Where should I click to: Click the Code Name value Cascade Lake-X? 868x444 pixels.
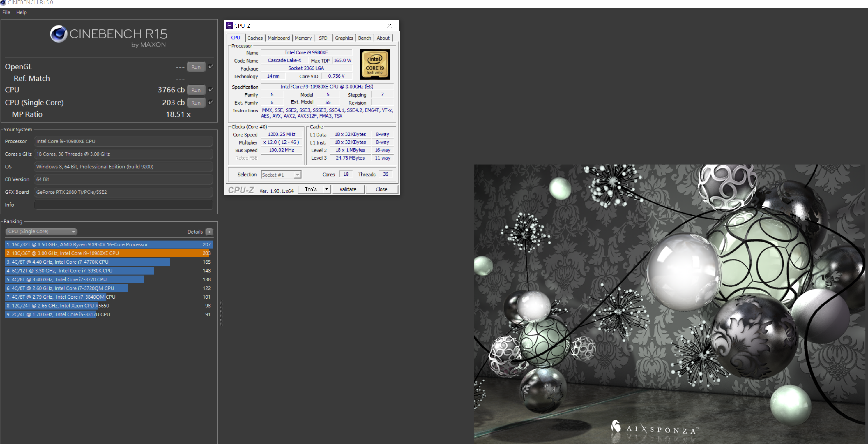click(x=284, y=60)
